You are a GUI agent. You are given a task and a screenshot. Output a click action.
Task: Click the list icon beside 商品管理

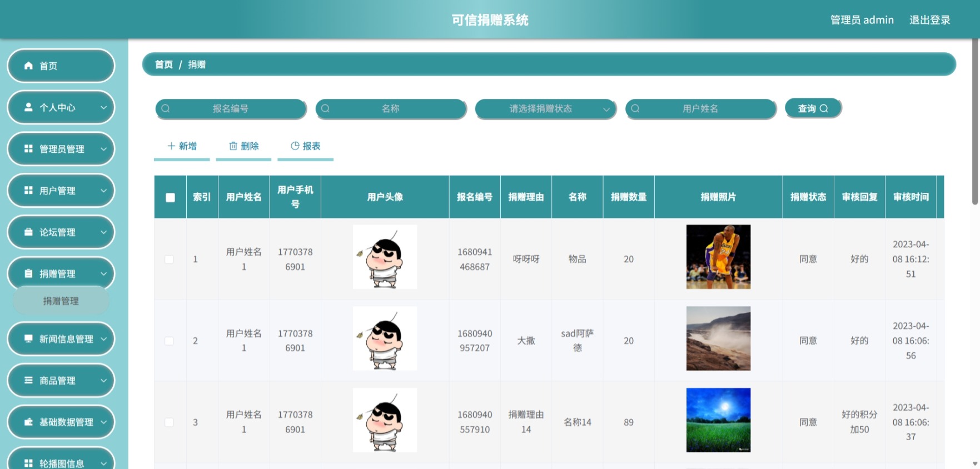tap(28, 381)
